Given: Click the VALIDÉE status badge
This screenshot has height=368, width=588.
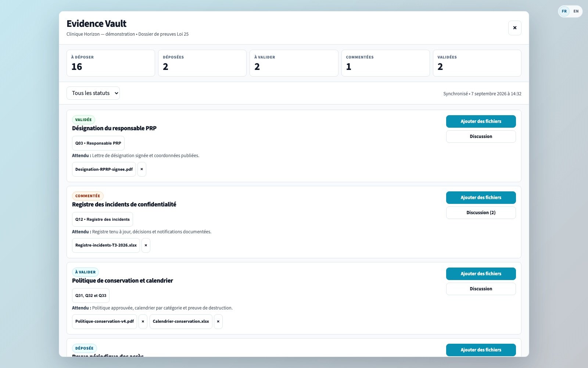Looking at the screenshot, I should pos(83,120).
